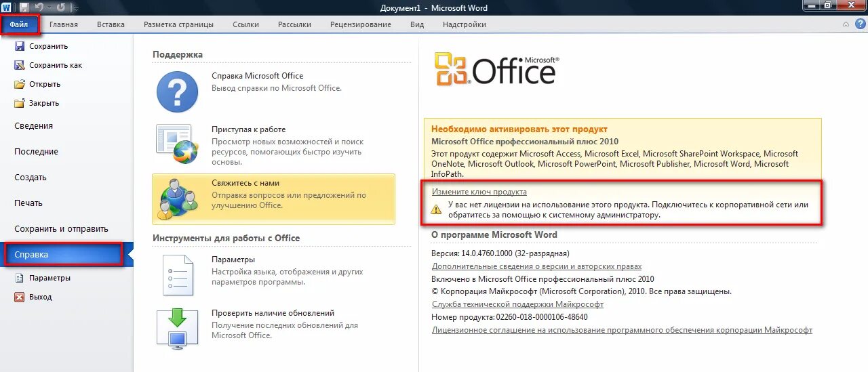Image resolution: width=868 pixels, height=372 pixels.
Task: Restore down the Word window
Action: (828, 5)
